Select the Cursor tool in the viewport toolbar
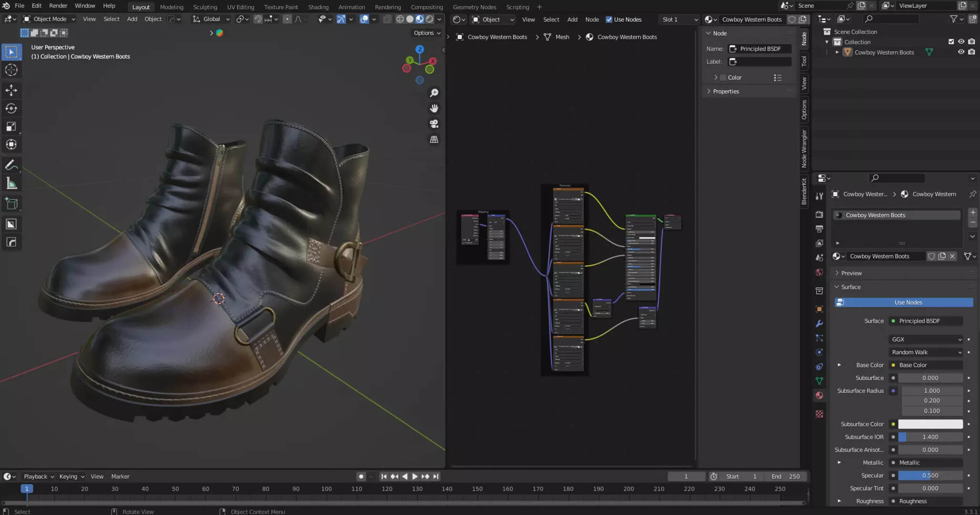Image resolution: width=980 pixels, height=515 pixels. [11, 70]
